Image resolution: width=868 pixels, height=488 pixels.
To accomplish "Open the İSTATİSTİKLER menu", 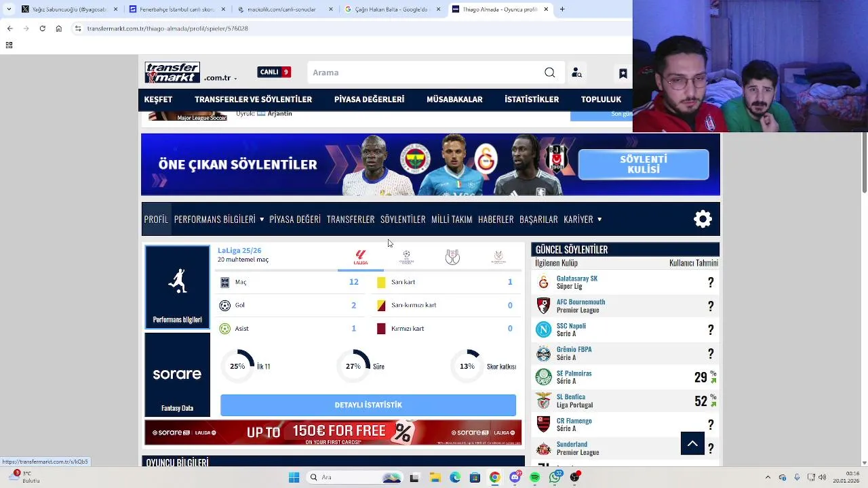I will tap(532, 99).
